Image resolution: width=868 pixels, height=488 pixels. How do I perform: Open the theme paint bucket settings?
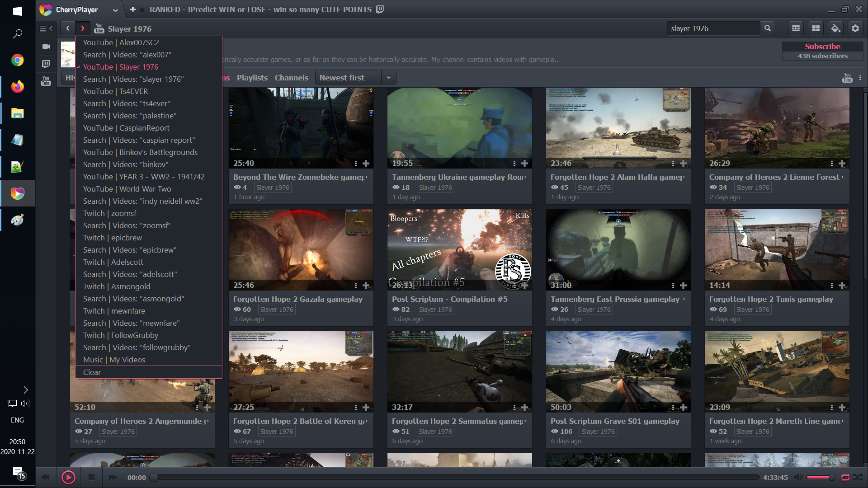835,28
